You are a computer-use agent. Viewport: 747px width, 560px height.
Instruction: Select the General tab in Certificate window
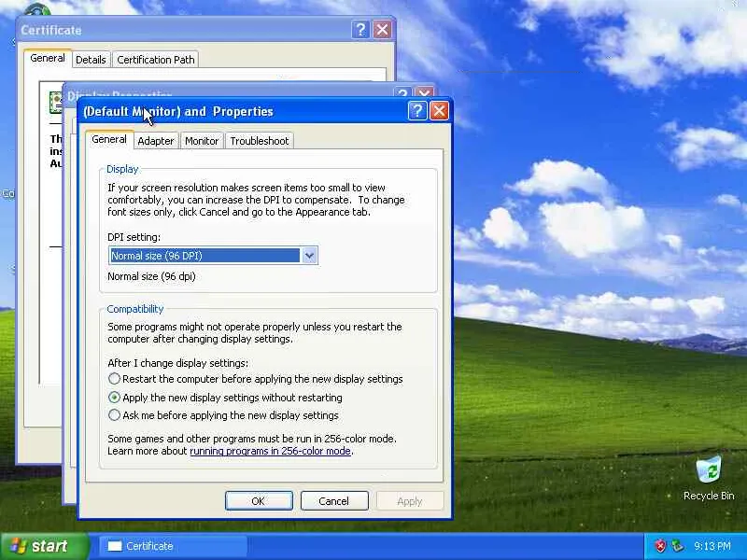click(x=48, y=58)
